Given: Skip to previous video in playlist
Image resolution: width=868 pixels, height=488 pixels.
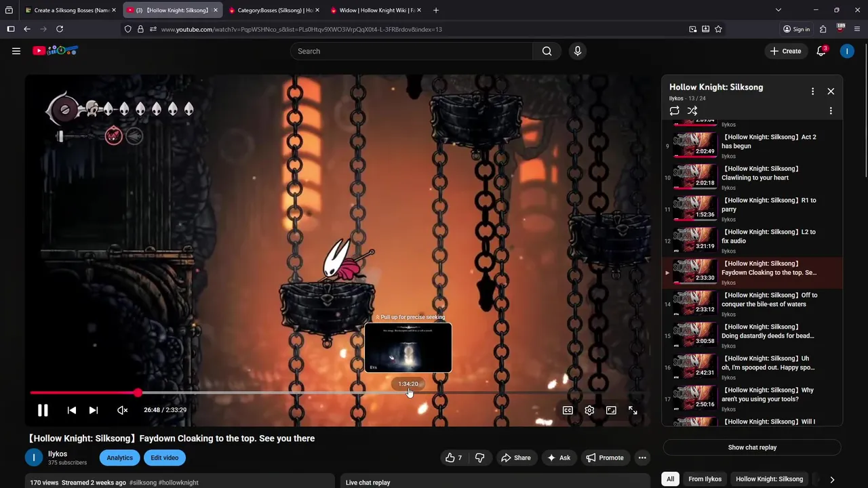Looking at the screenshot, I should click(x=72, y=410).
